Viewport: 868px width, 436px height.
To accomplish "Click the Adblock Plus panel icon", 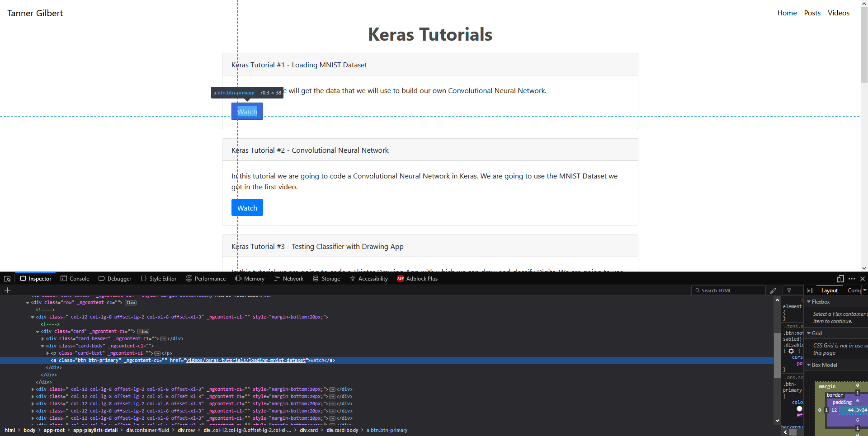I will pos(400,279).
